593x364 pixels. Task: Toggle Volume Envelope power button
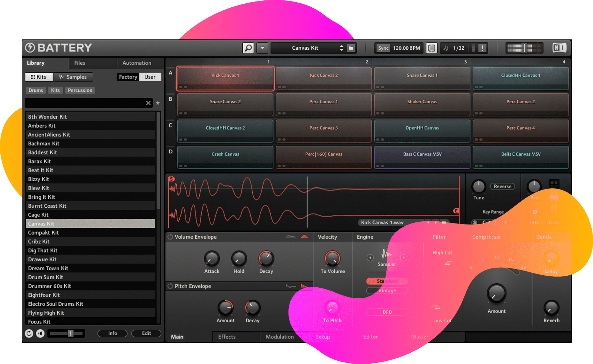[170, 237]
